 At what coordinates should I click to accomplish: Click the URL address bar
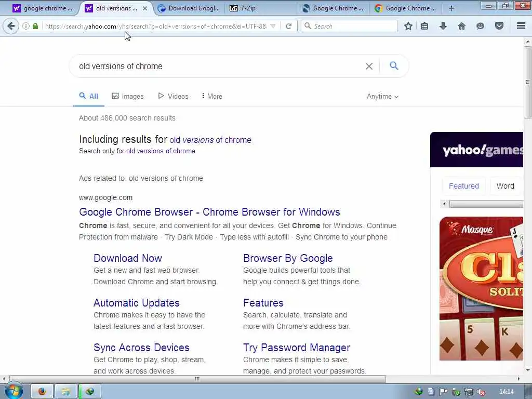[156, 26]
